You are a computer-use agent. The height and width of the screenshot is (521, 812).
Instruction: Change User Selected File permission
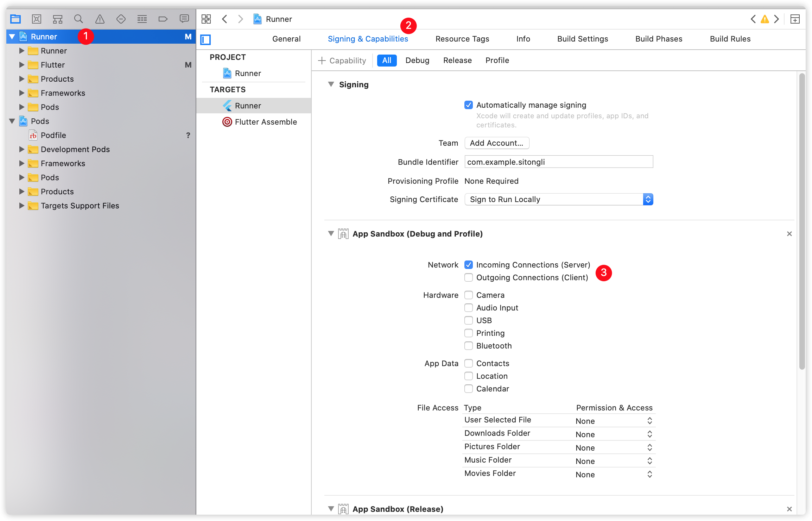click(x=614, y=421)
